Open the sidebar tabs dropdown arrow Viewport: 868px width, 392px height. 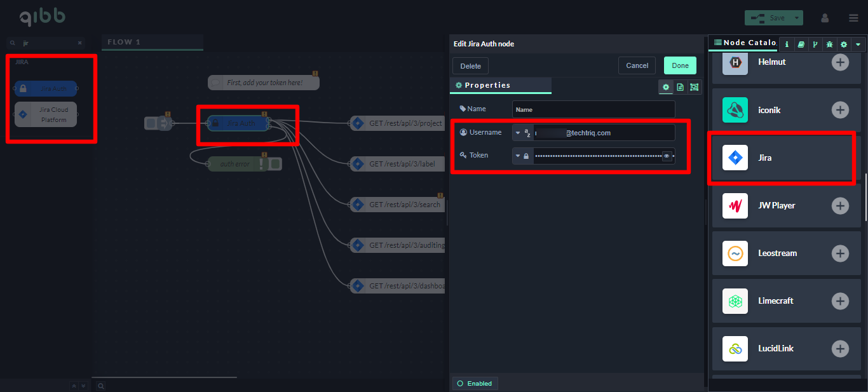click(x=858, y=44)
